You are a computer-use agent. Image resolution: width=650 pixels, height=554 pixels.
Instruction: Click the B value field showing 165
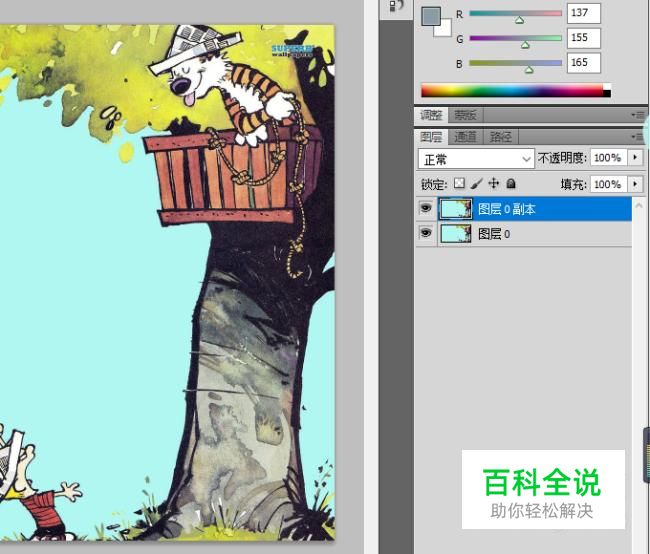click(x=584, y=63)
